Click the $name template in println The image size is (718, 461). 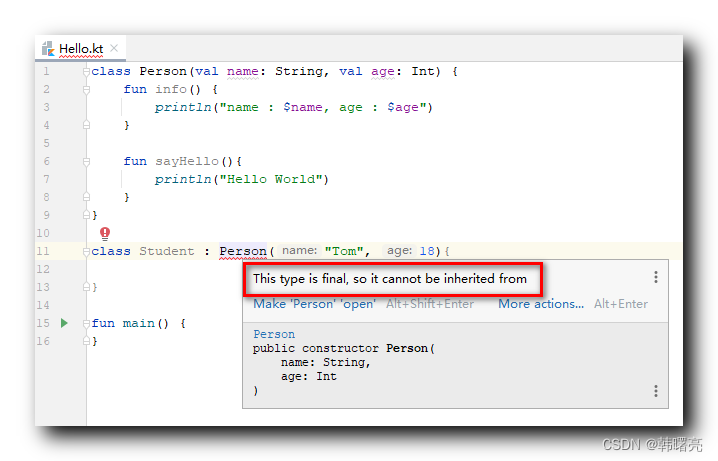(x=303, y=107)
